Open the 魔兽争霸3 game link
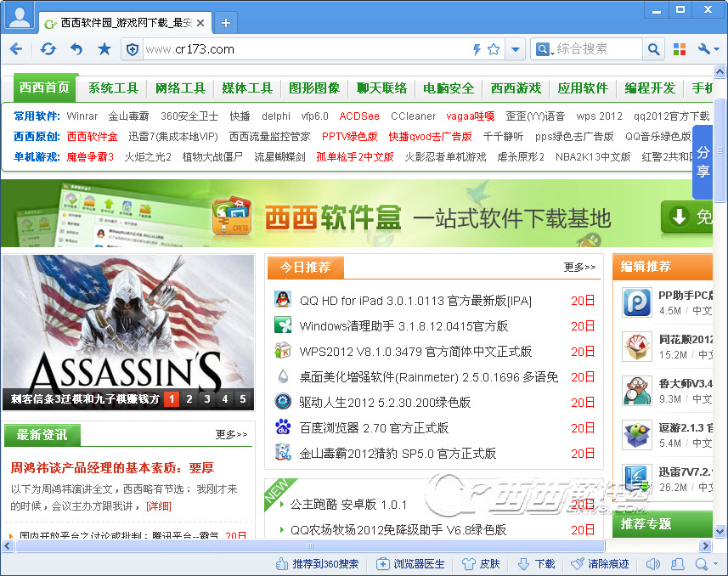Image resolution: width=728 pixels, height=576 pixels. (x=90, y=157)
